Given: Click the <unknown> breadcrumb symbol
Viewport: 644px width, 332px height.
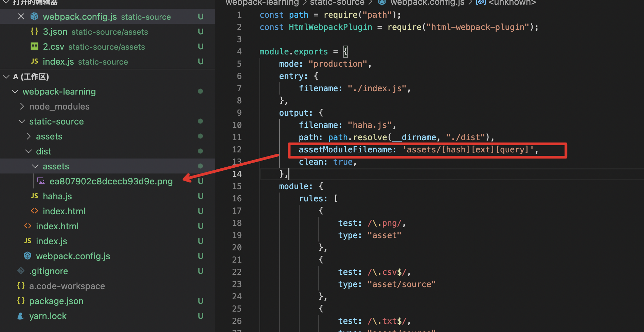Looking at the screenshot, I should pyautogui.click(x=512, y=2).
